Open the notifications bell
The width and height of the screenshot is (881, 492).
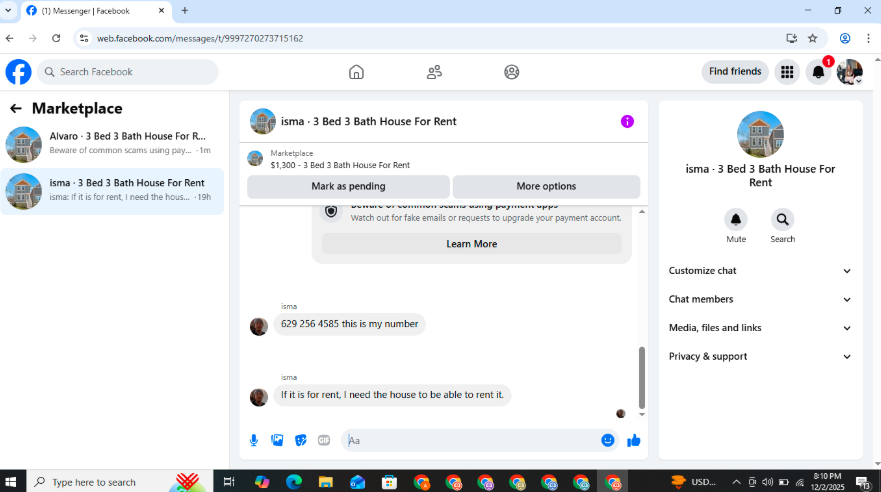pyautogui.click(x=819, y=72)
